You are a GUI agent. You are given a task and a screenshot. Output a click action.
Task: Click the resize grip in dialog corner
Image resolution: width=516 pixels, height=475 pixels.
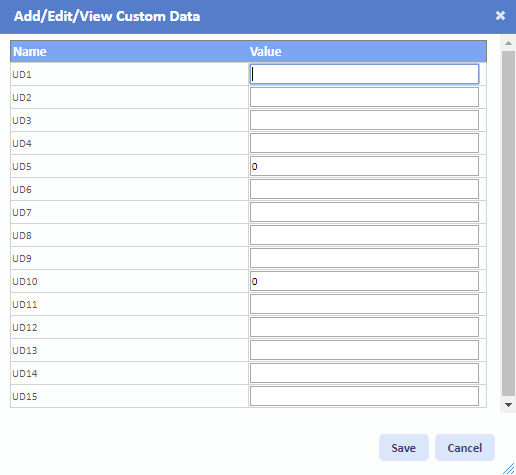[x=509, y=468]
